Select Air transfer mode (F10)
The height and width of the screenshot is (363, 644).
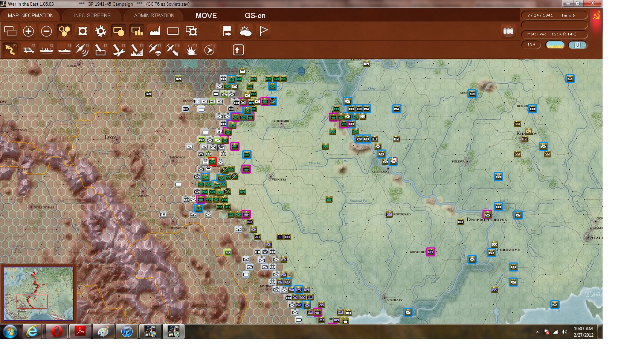173,50
